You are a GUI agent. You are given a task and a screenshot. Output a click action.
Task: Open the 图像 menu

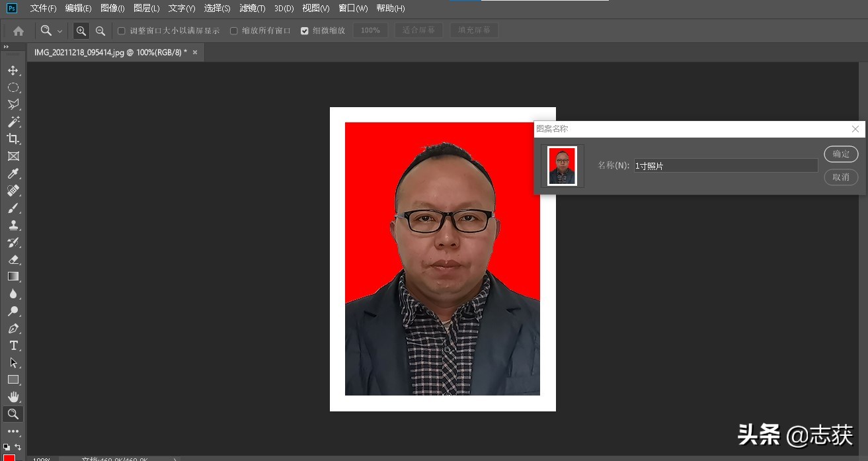[112, 8]
